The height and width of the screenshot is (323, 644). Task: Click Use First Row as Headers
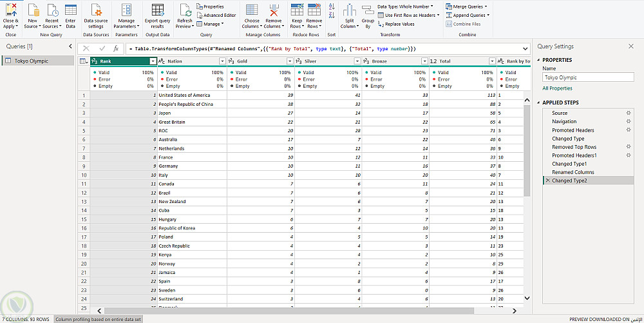tap(409, 15)
